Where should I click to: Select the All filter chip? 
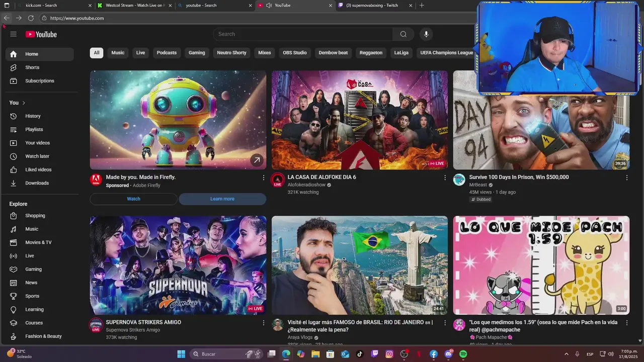point(97,53)
